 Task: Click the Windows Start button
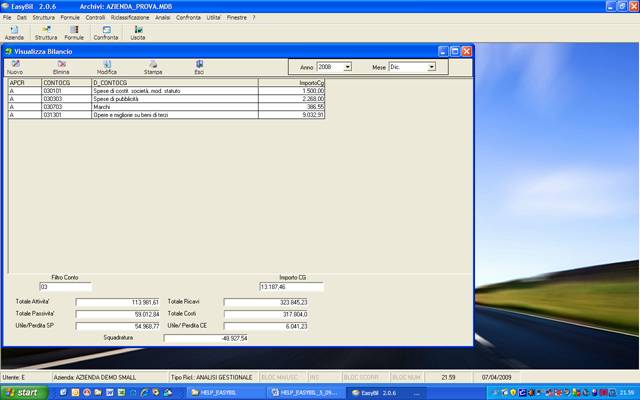click(22, 392)
